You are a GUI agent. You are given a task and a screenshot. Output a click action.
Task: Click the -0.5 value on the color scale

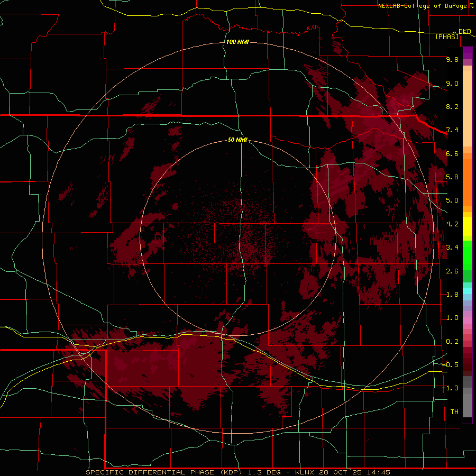451,365
